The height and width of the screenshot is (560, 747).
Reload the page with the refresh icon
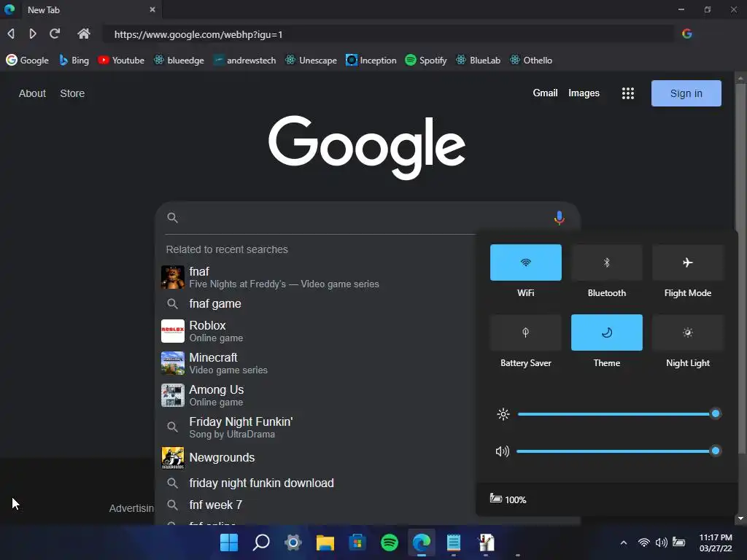(55, 34)
